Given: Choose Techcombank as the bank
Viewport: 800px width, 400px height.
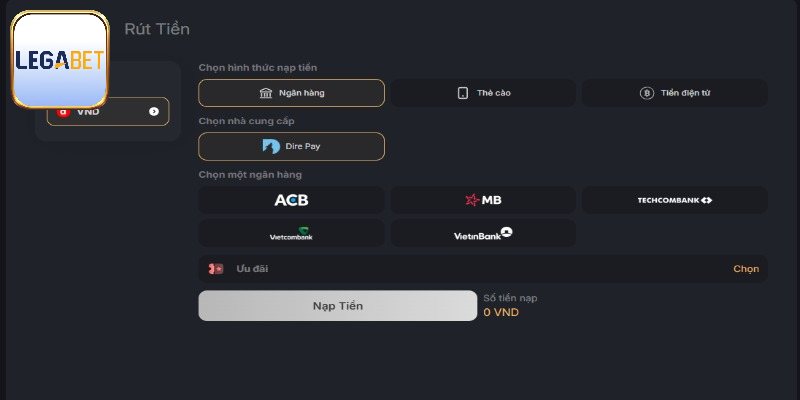Looking at the screenshot, I should tap(674, 200).
